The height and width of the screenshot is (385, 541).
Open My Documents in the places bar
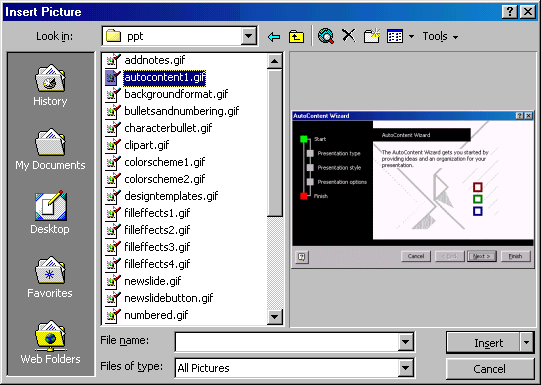point(50,149)
